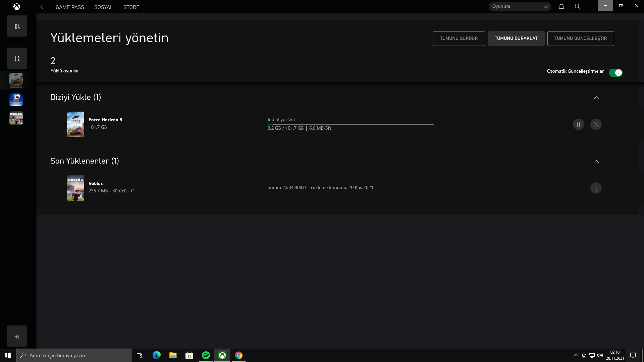Click the sort order icon in sidebar

(17, 58)
